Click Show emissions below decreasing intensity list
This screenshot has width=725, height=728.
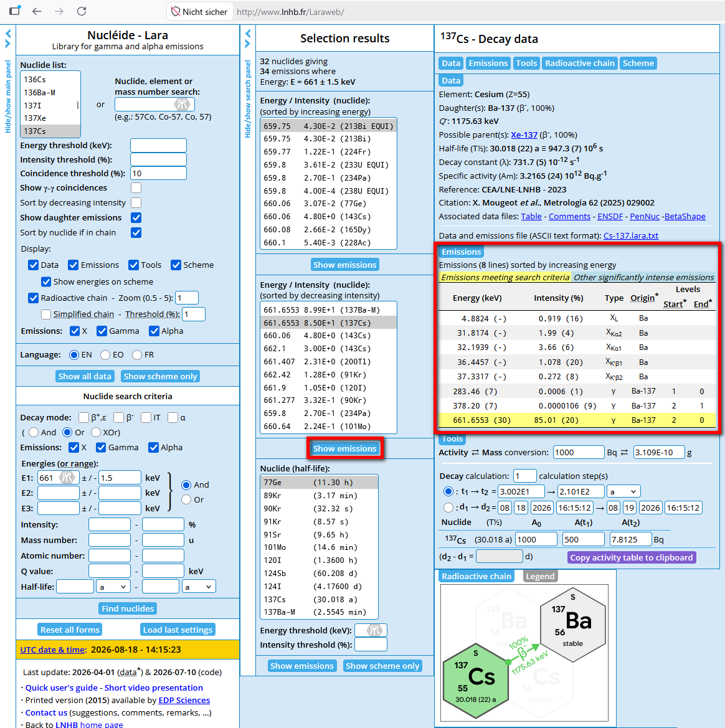point(344,448)
